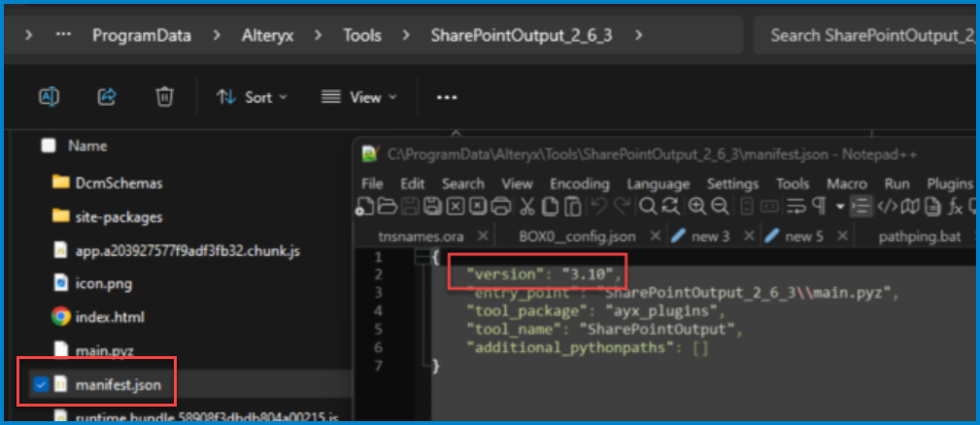Click the Zoom In icon
This screenshot has height=425, width=980.
[697, 207]
